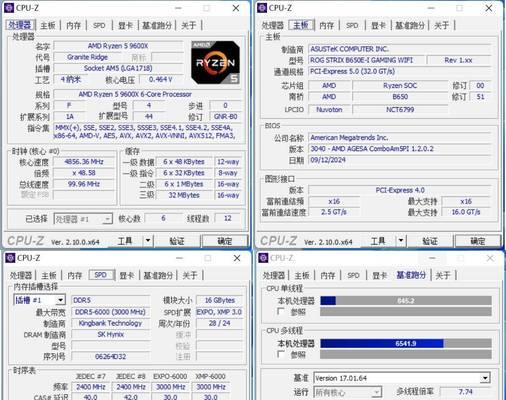Click the NCT6799 LPCIO field
Screen dimensions: 506x400
[400, 110]
